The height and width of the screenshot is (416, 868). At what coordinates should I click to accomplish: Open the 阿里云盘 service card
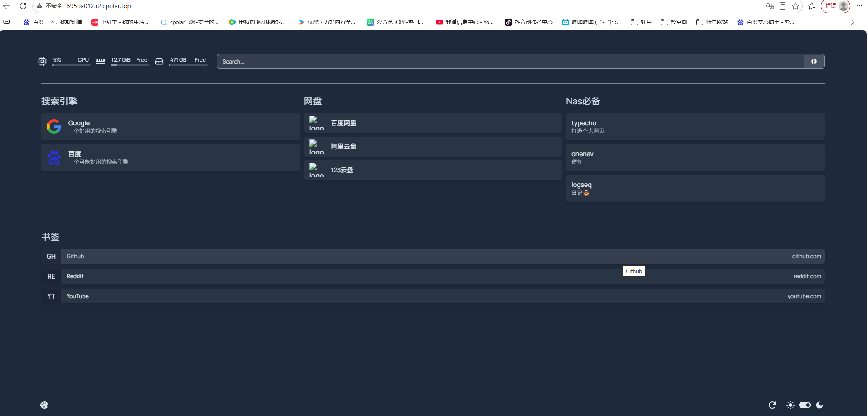pyautogui.click(x=433, y=147)
